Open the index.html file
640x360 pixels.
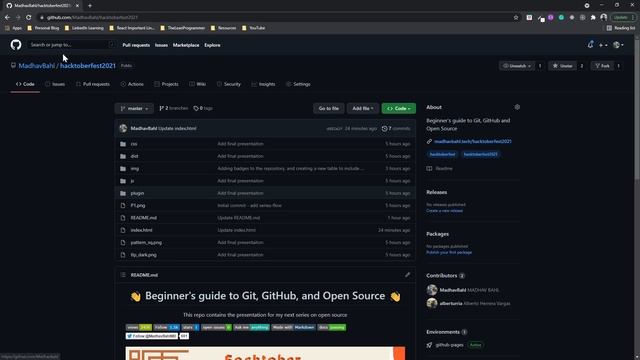point(141,230)
